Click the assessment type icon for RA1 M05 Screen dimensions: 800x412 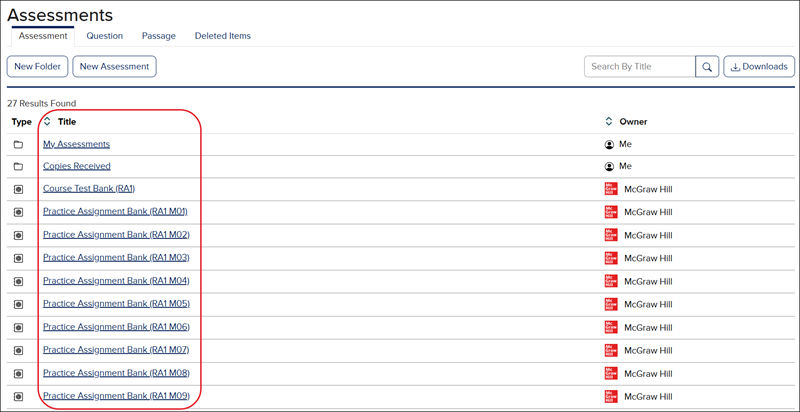18,304
